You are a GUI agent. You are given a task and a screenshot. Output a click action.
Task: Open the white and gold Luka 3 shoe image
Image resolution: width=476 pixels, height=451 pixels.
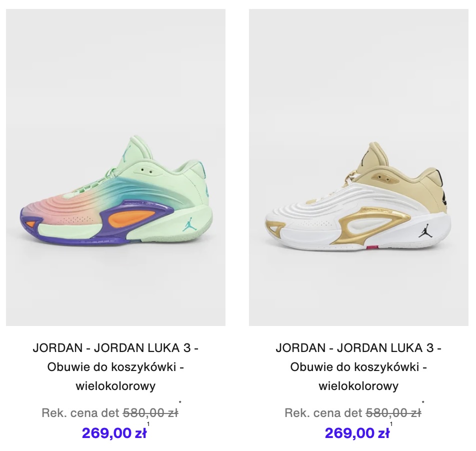[358, 167]
